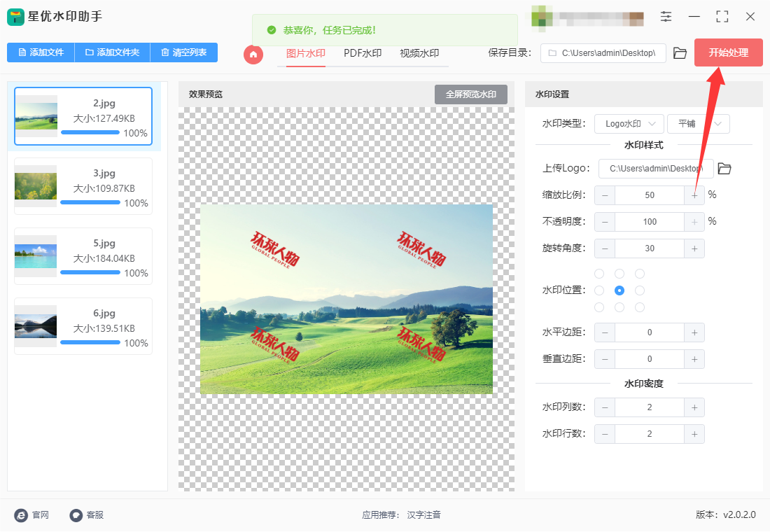Browse save directory folder icon
Image resolution: width=770 pixels, height=532 pixels.
click(x=680, y=53)
